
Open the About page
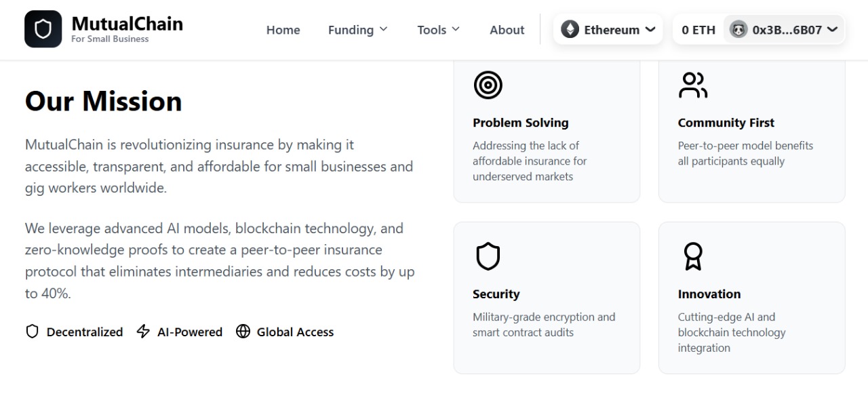pos(507,30)
